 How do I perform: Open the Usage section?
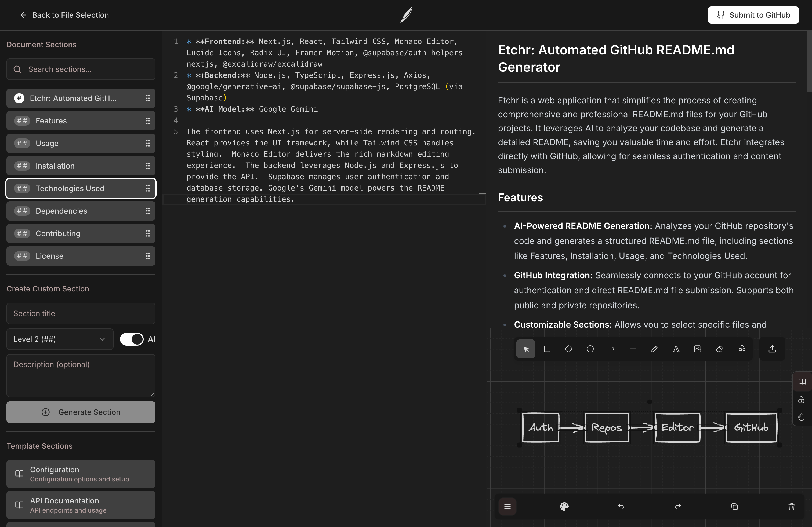pyautogui.click(x=81, y=143)
